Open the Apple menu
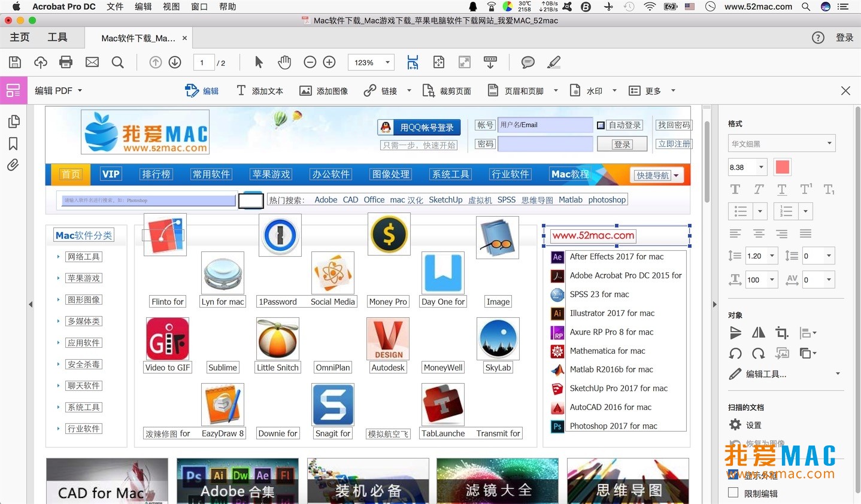 pyautogui.click(x=17, y=7)
